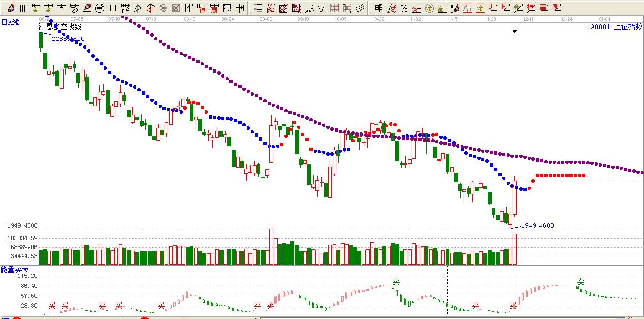This screenshot has width=644, height=319.
Task: Click the horizontal width-measure arrows icon
Action: click(x=239, y=8)
